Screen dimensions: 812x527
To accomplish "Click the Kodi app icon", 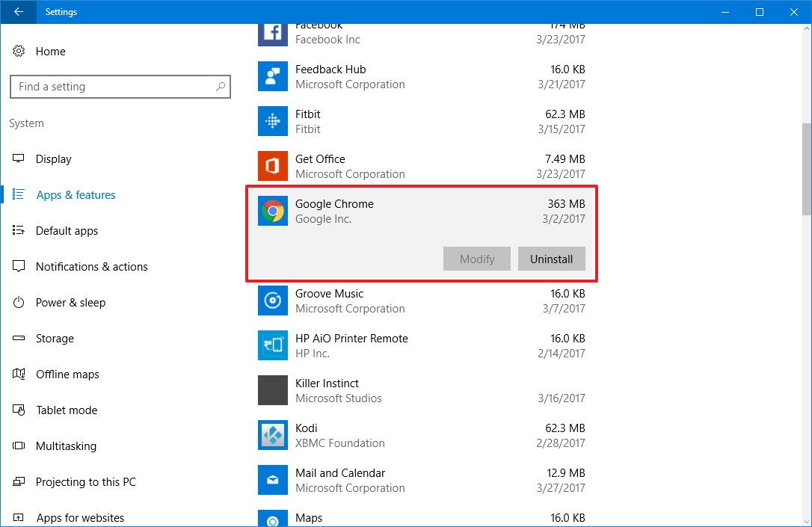I will [272, 435].
